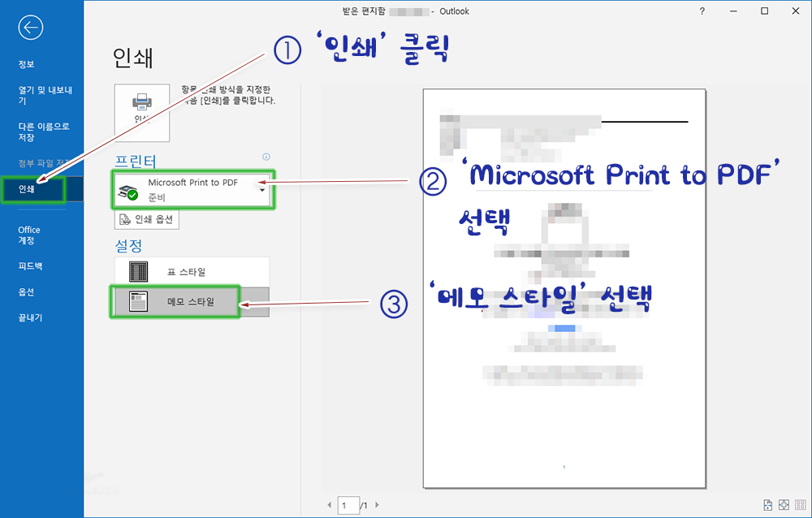
Task: Go to previous preview page arrow
Action: tap(330, 504)
